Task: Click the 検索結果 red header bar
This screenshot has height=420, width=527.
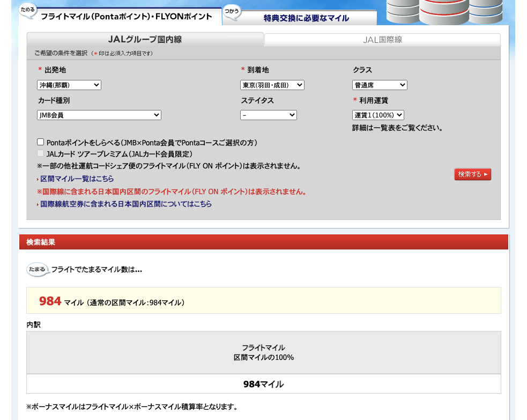Action: 264,242
